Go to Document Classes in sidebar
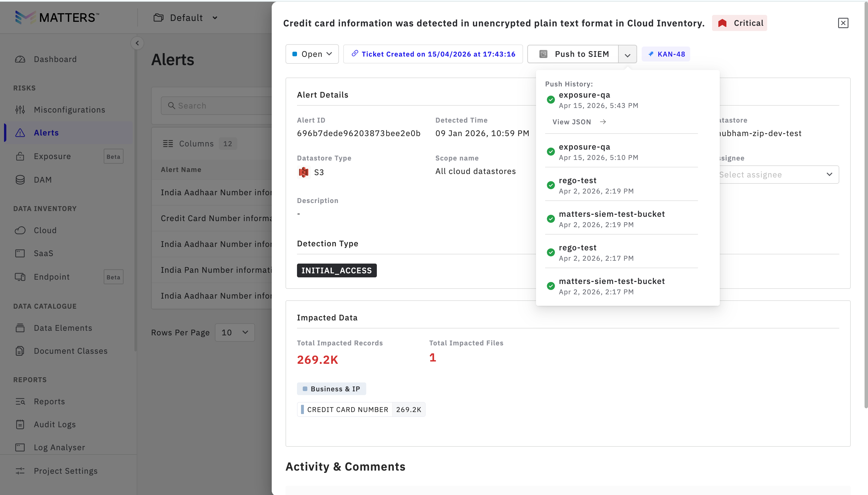Image resolution: width=868 pixels, height=495 pixels. pos(70,351)
